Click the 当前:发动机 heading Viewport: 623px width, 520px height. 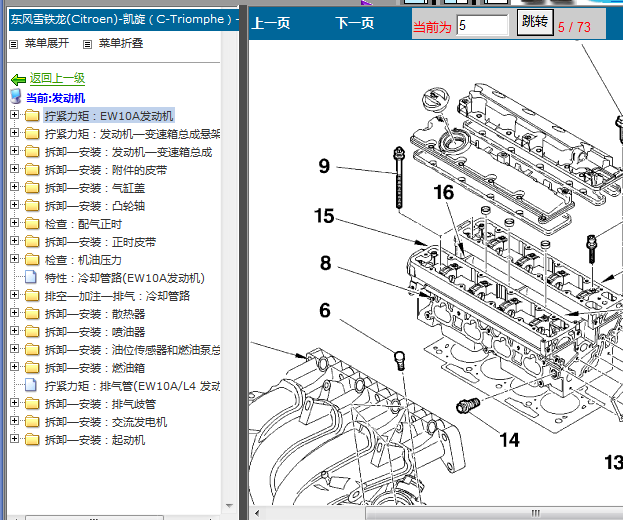(56, 98)
